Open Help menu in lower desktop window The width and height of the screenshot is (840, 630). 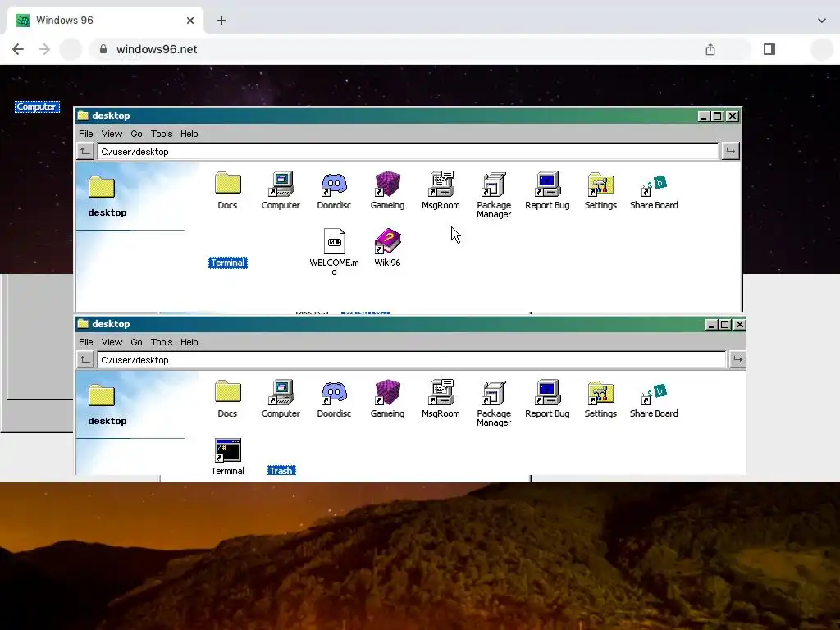coord(189,342)
